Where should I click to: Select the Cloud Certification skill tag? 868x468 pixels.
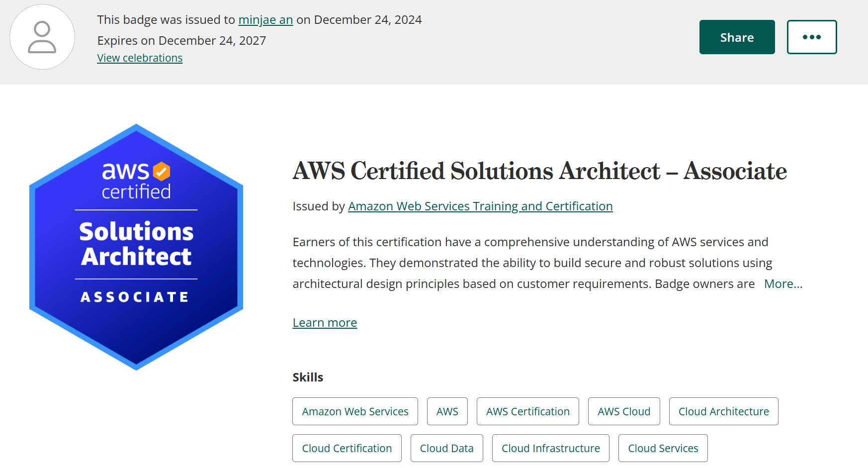tap(347, 448)
